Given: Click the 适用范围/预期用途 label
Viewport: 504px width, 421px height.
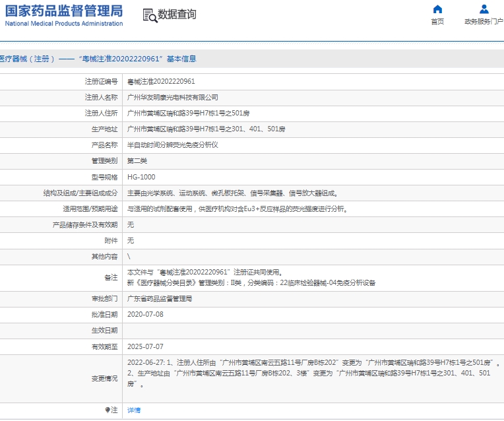Looking at the screenshot, I should (x=90, y=209).
